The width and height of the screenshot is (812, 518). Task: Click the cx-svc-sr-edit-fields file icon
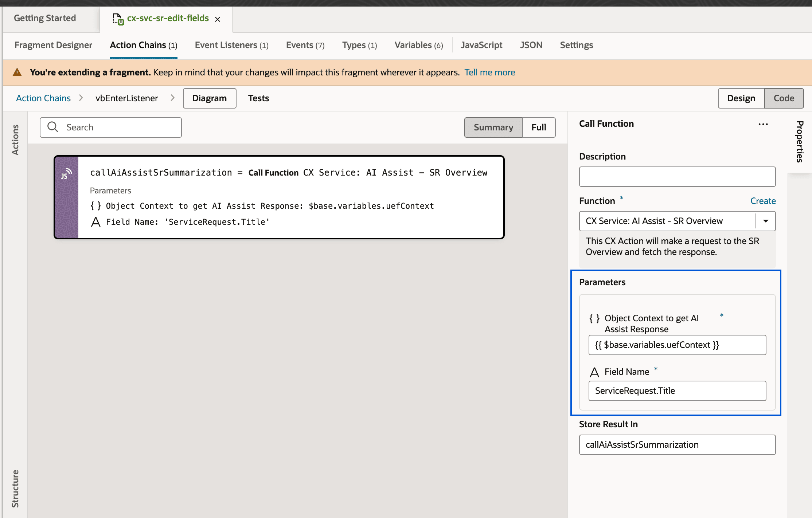(x=118, y=19)
